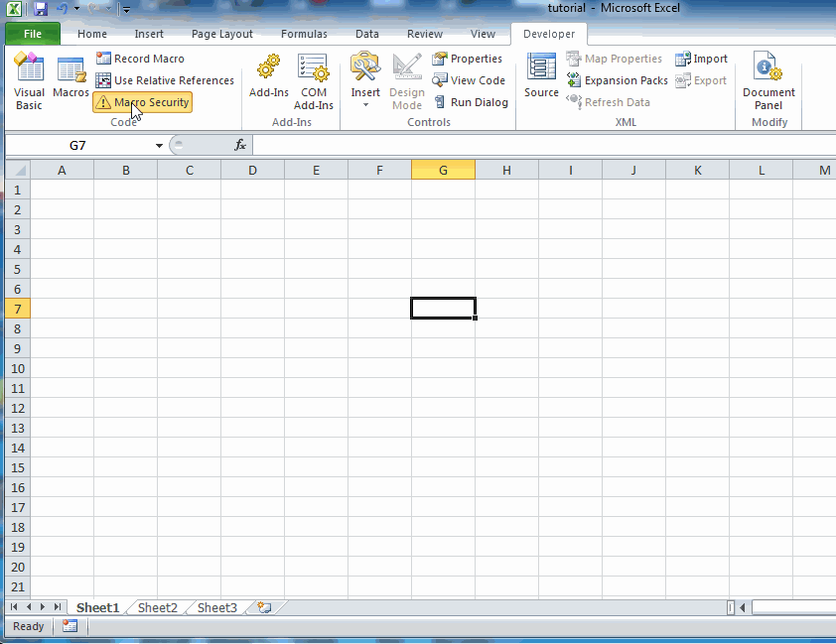Go to previous sheet navigation arrow

[x=29, y=606]
